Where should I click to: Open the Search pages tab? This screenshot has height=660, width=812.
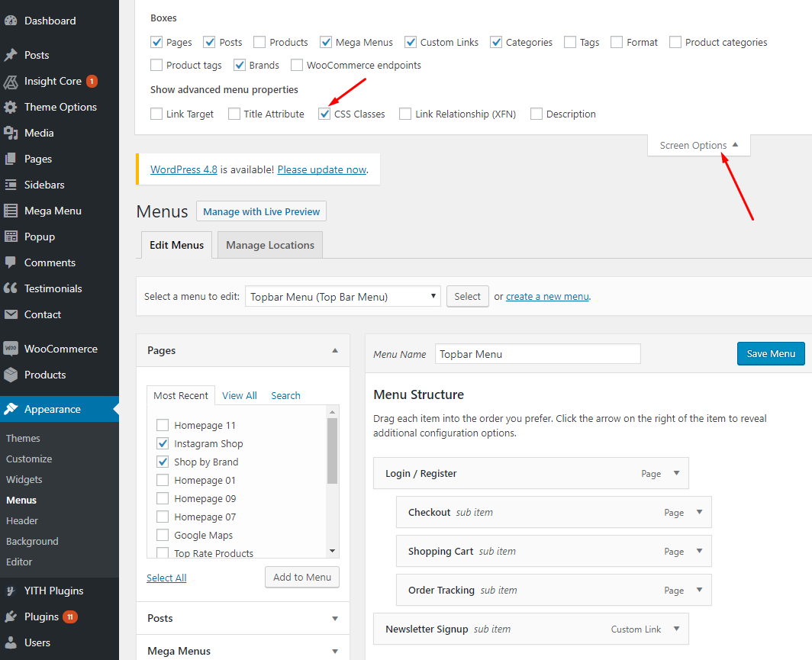click(x=285, y=395)
